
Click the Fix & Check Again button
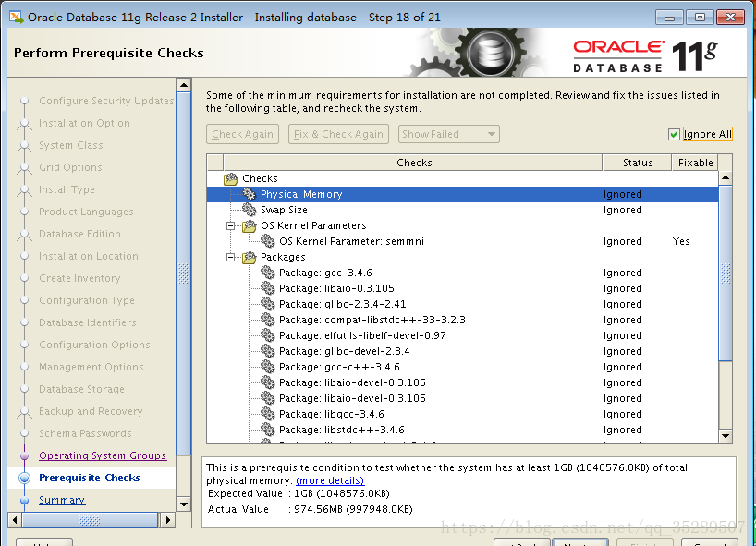pos(338,134)
